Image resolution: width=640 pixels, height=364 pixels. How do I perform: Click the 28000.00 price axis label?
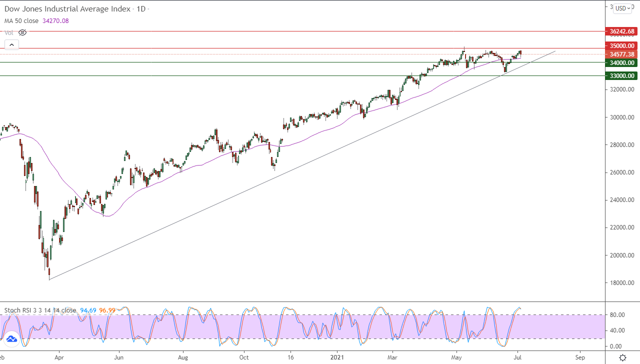[x=622, y=145]
